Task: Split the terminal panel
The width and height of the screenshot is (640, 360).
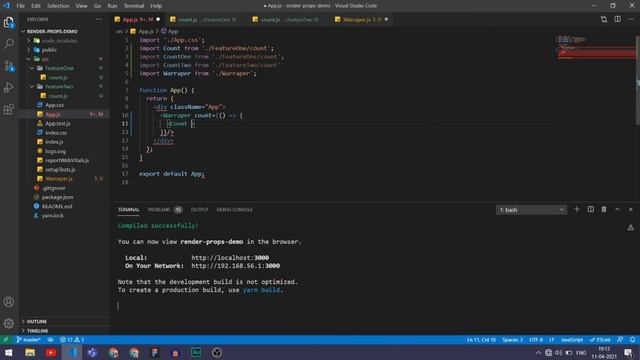Action: coord(591,209)
